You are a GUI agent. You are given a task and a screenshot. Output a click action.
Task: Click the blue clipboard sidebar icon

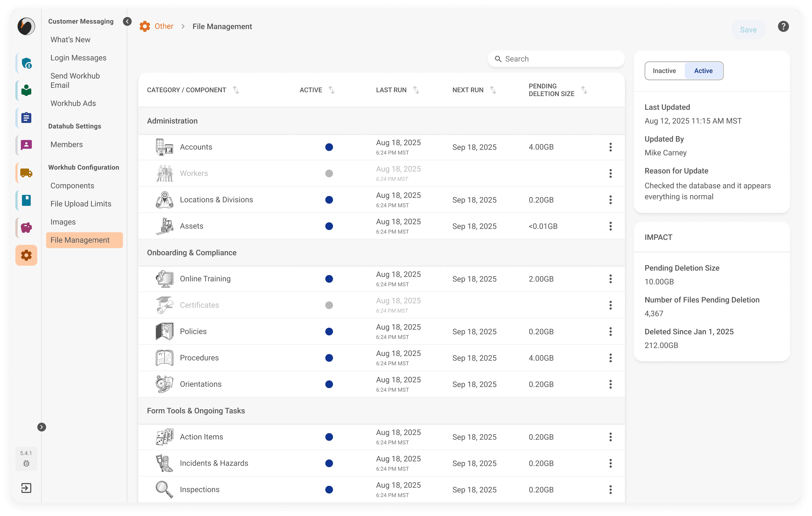(26, 118)
